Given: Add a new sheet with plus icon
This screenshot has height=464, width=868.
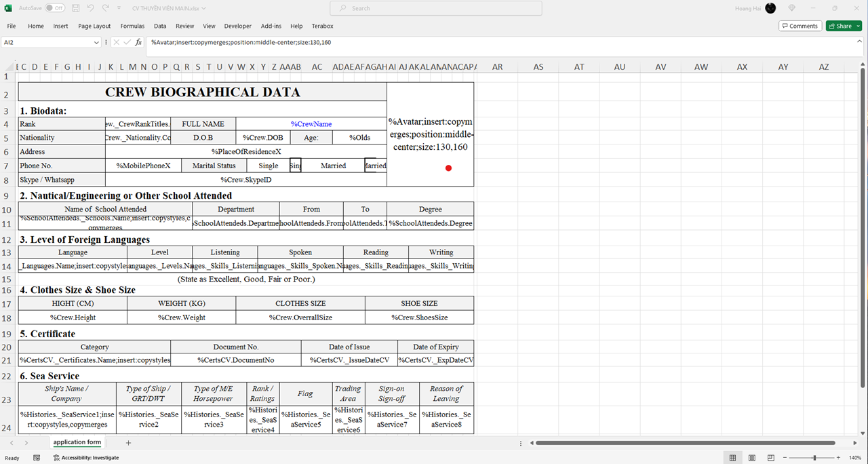Looking at the screenshot, I should (x=128, y=442).
